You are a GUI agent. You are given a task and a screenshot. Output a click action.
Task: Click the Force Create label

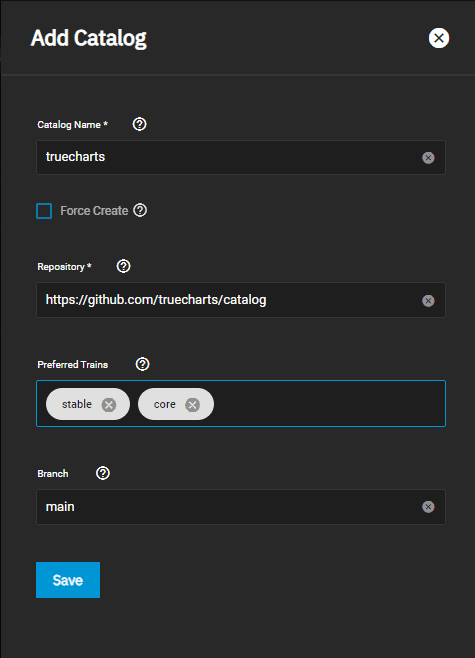[94, 211]
